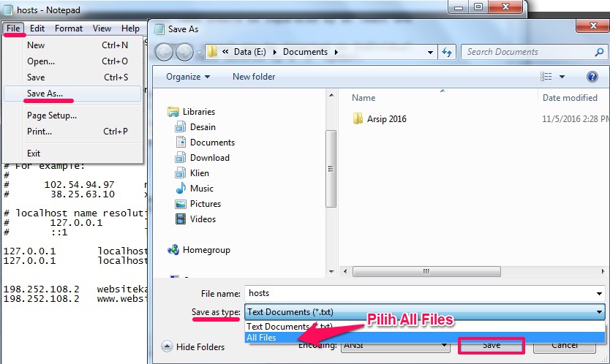Click the Search Documents box
This screenshot has height=364, width=610.
pos(532,52)
